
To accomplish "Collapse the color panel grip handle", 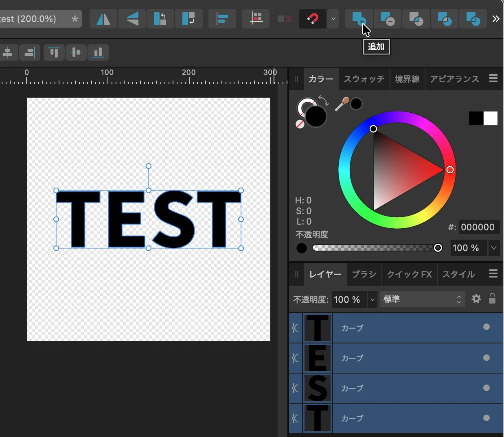I will tap(296, 79).
